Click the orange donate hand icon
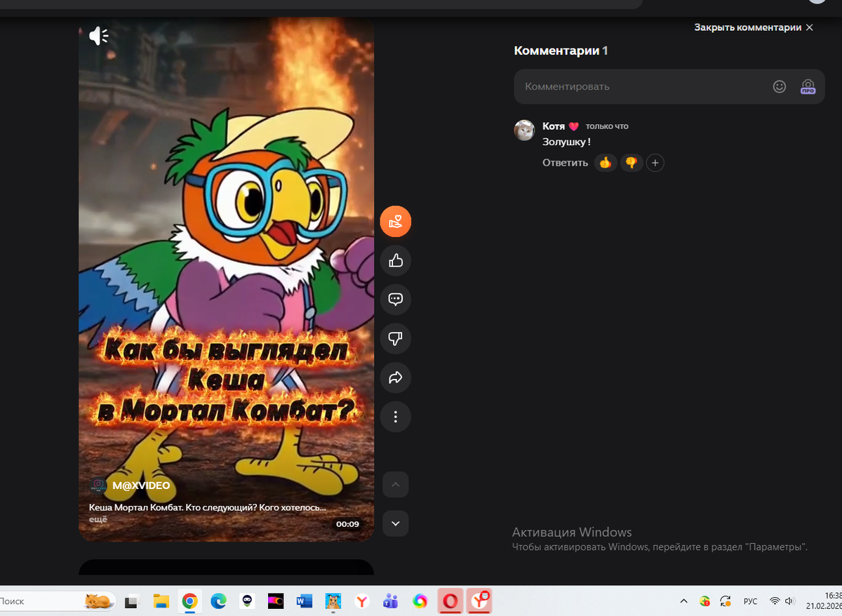 396,222
